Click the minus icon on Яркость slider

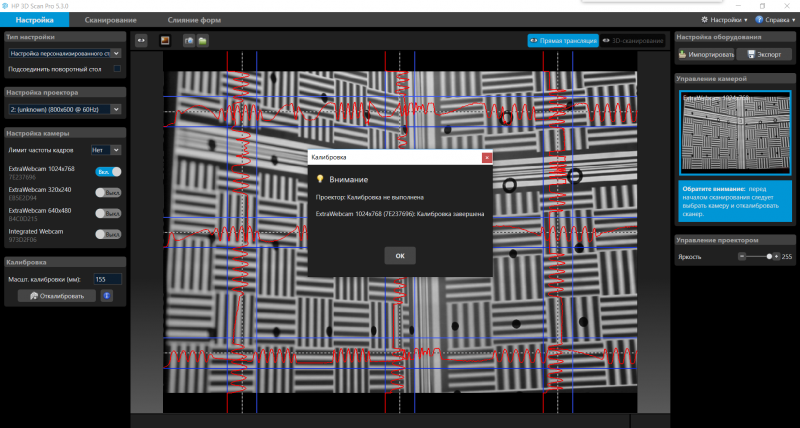pos(741,257)
